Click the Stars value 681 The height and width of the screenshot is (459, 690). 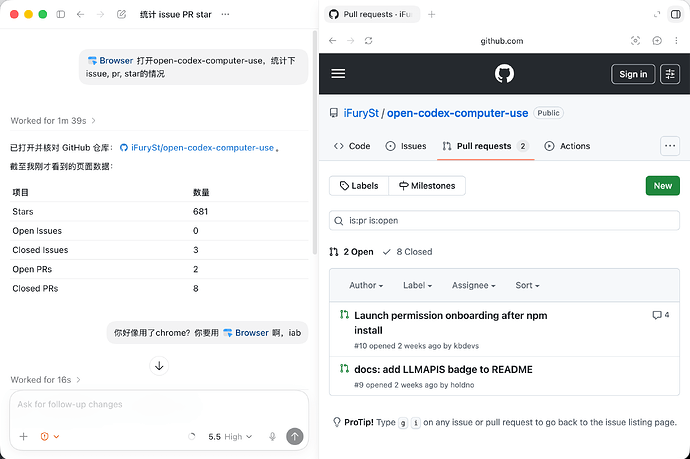coord(200,212)
